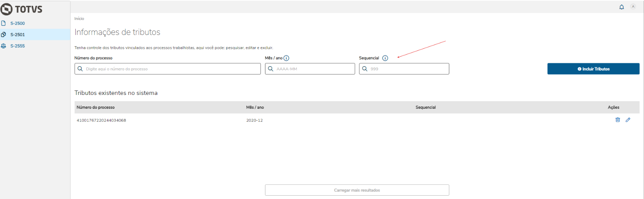Show info tooltip beside Sequencial

[385, 58]
